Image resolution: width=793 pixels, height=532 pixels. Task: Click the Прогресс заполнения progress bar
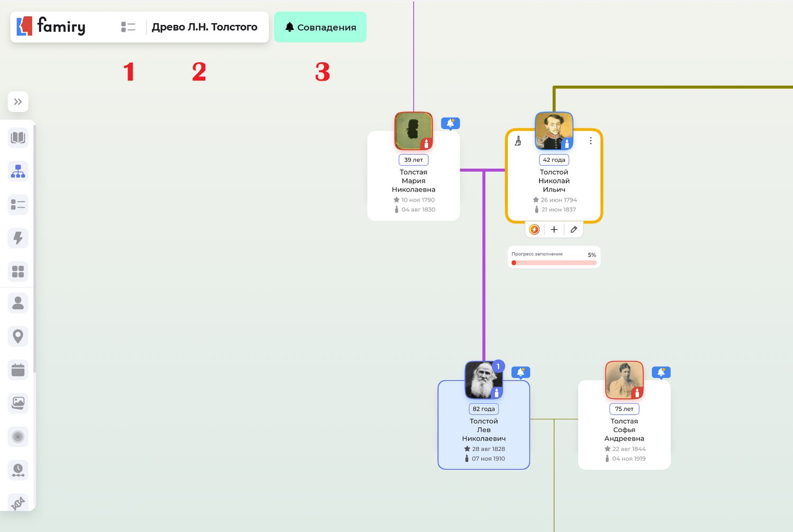554,262
